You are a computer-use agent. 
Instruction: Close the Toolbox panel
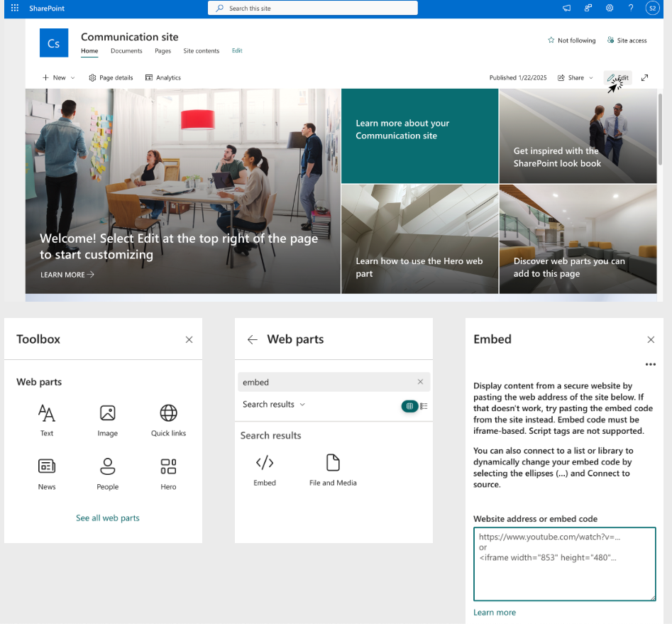point(189,339)
